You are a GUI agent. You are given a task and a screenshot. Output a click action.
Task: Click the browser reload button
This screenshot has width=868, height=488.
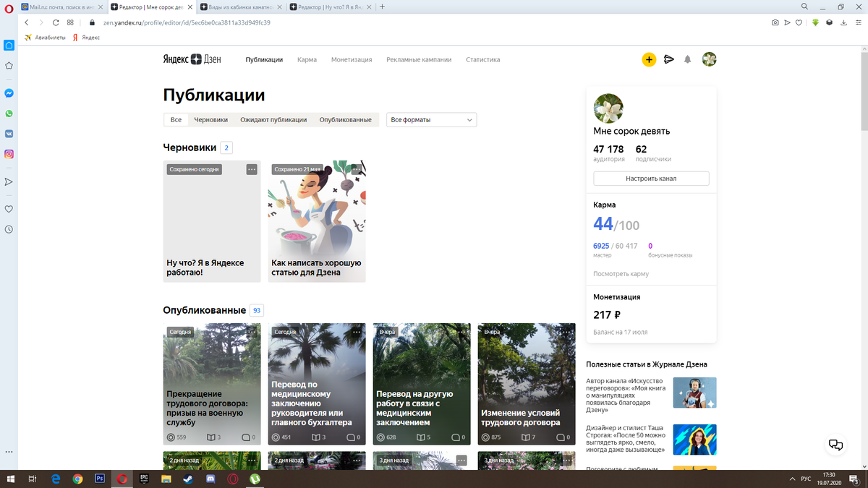(x=56, y=22)
